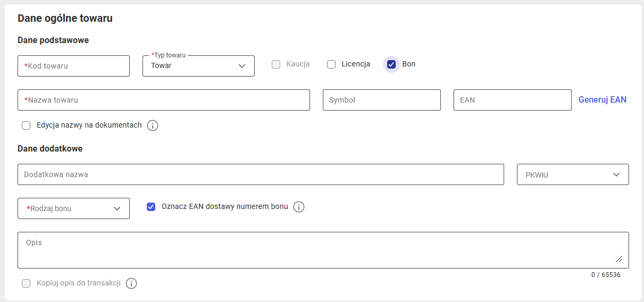Toggle the Kaucja checkbox
This screenshot has height=302, width=644.
click(276, 64)
